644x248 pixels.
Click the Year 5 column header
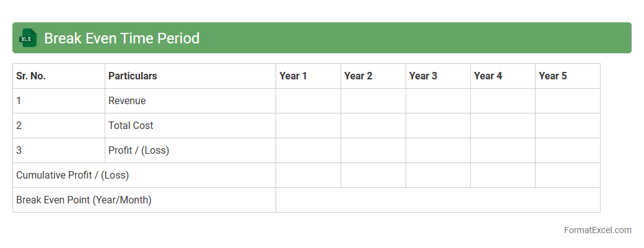(553, 76)
